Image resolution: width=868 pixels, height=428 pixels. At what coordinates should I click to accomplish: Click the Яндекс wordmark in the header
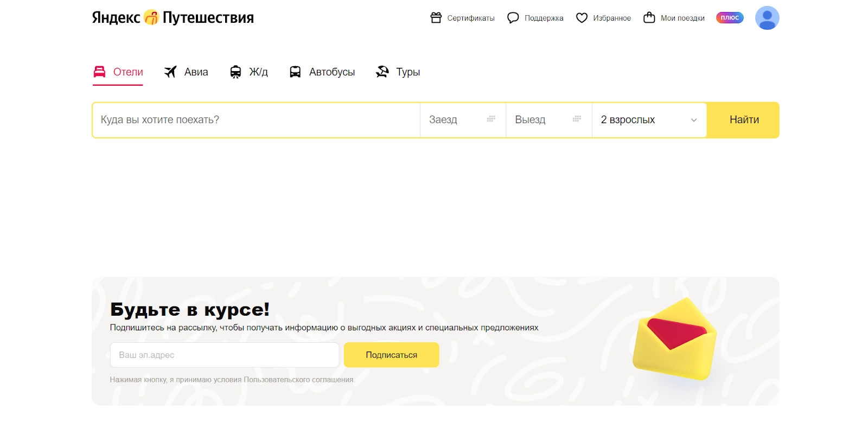(116, 18)
